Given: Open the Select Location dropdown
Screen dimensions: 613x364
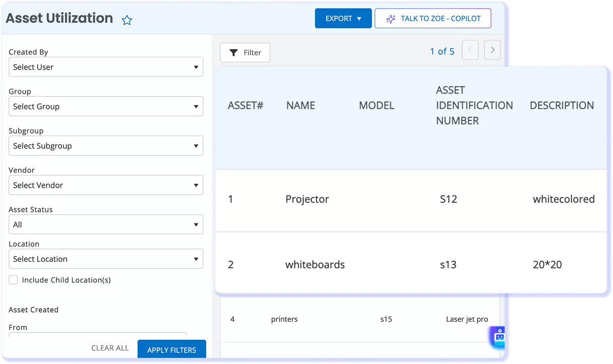Looking at the screenshot, I should pyautogui.click(x=106, y=259).
